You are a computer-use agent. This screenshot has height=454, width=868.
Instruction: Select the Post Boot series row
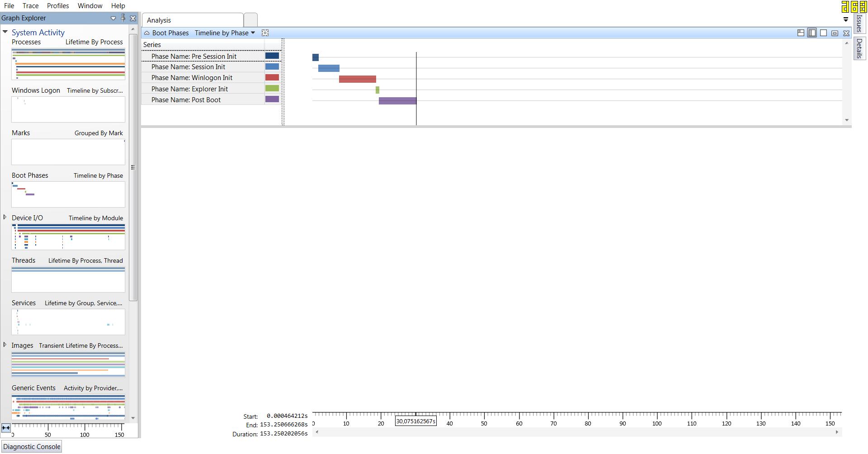click(x=203, y=100)
